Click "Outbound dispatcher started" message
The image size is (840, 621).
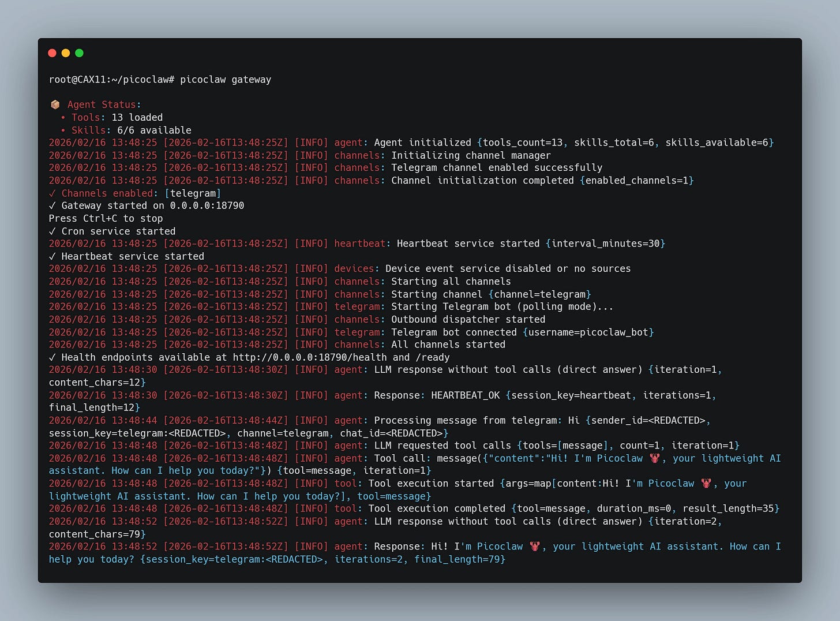tap(468, 319)
